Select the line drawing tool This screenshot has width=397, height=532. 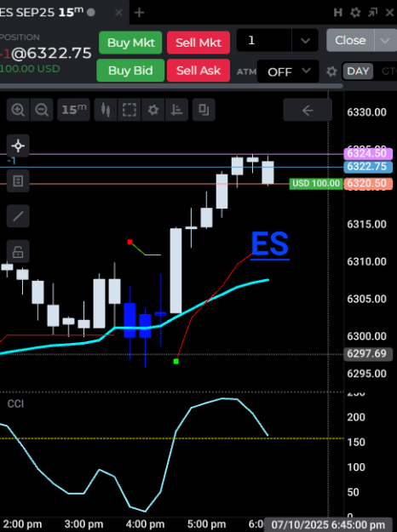tap(18, 216)
